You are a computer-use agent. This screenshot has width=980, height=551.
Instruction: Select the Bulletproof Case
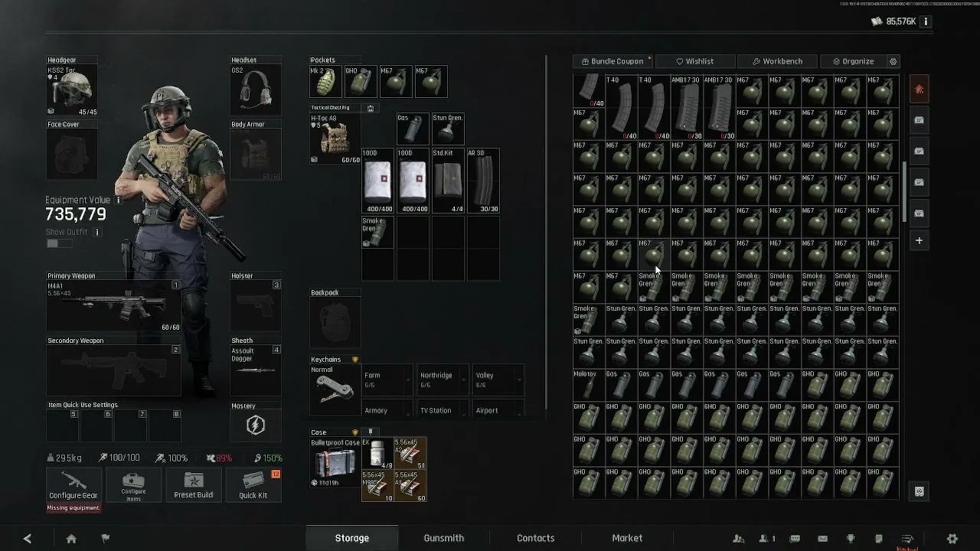tap(335, 463)
